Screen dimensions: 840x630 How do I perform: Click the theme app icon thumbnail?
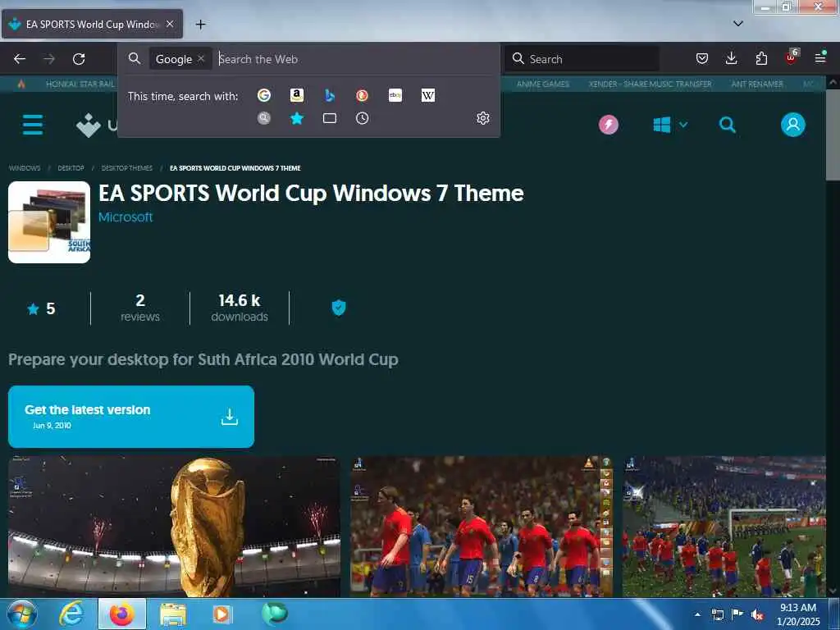49,222
